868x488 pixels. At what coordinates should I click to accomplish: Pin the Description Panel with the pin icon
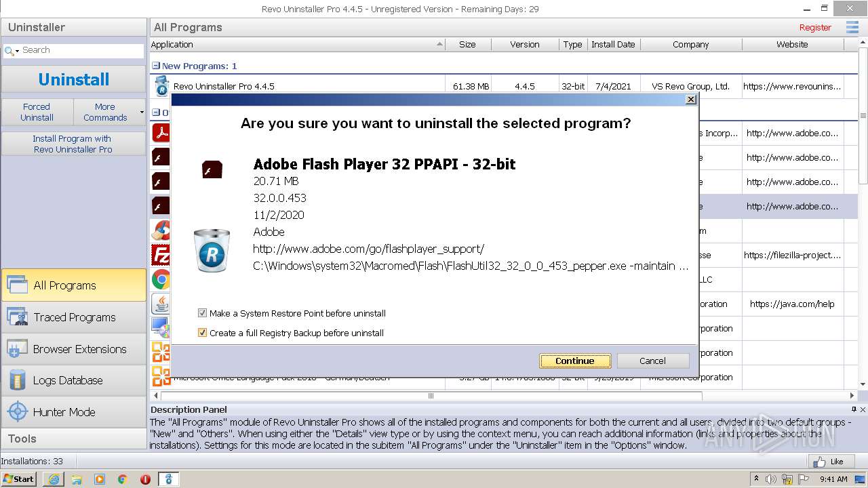coord(854,409)
